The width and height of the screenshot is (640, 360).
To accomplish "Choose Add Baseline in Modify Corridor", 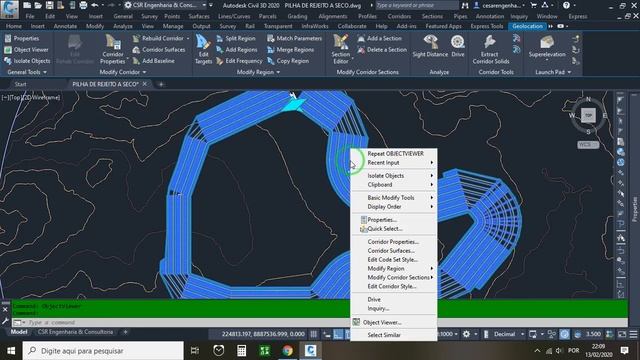I will (153, 61).
